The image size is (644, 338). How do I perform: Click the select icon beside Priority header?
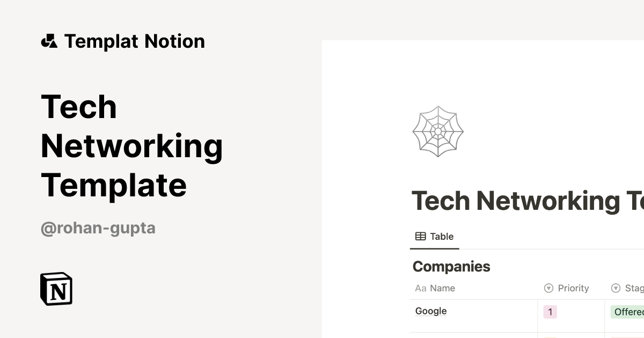click(x=548, y=289)
